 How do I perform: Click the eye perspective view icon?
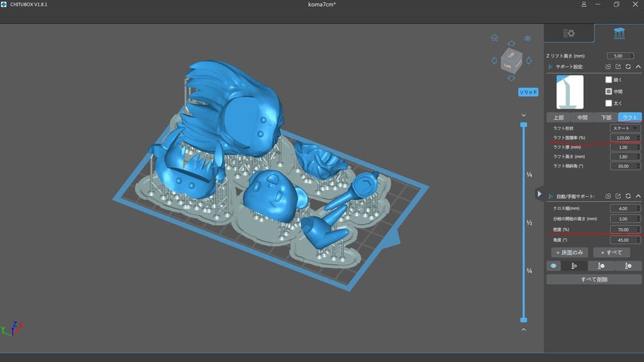pyautogui.click(x=528, y=38)
